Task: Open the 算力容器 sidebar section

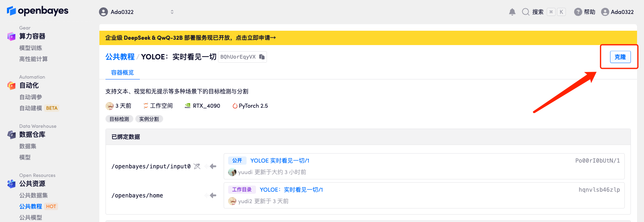Action: [32, 36]
